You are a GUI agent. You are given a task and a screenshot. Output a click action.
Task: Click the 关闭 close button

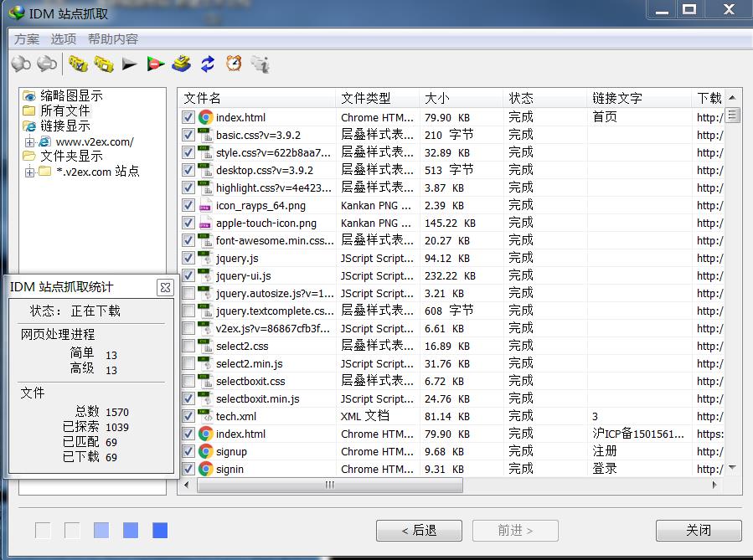(699, 530)
